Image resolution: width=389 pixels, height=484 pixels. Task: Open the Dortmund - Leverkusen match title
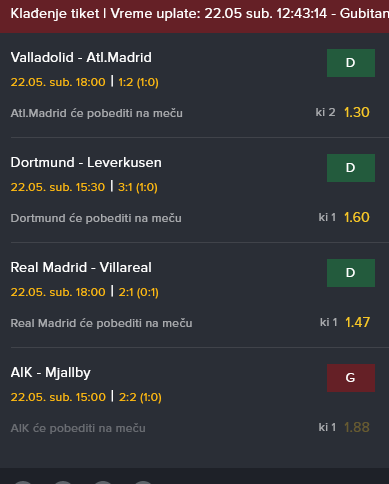pos(86,163)
